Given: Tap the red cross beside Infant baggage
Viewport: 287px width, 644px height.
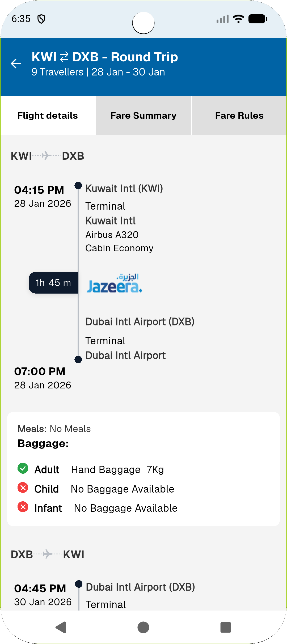Looking at the screenshot, I should click(23, 507).
